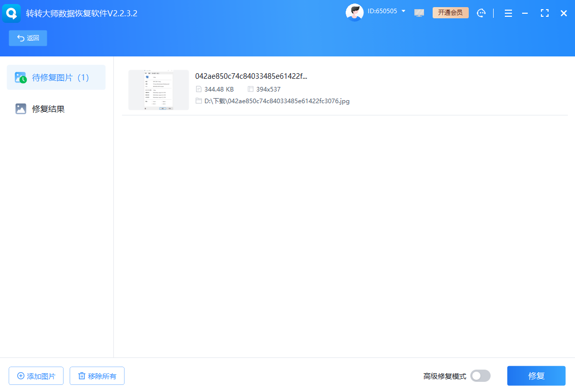Enable 高级修复模式 advanced repair mode
The width and height of the screenshot is (575, 392).
pos(479,376)
